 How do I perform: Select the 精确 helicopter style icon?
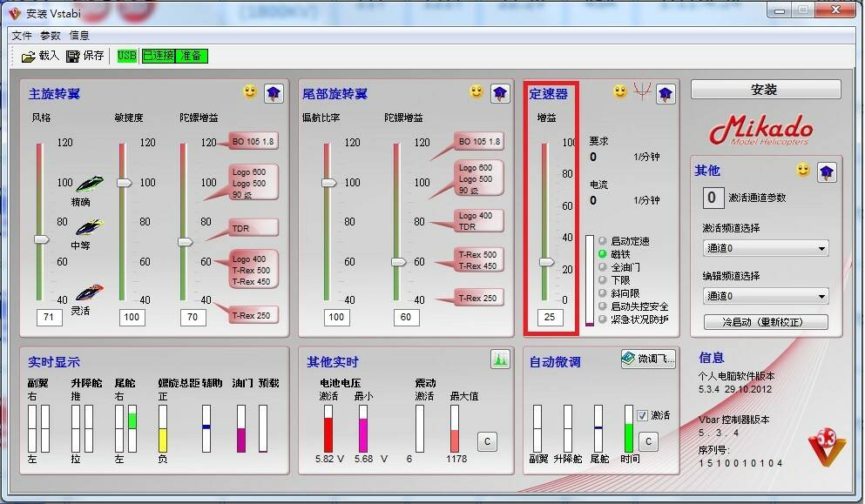(x=90, y=185)
